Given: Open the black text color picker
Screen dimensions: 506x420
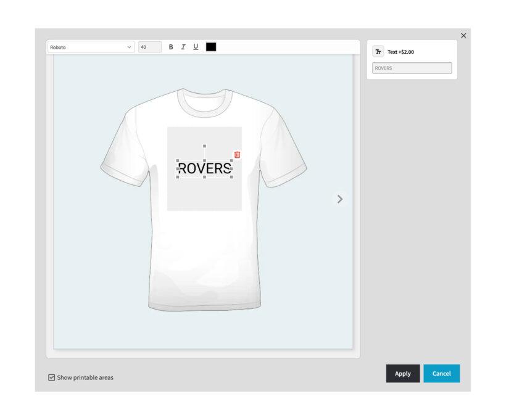Looking at the screenshot, I should pyautogui.click(x=211, y=47).
